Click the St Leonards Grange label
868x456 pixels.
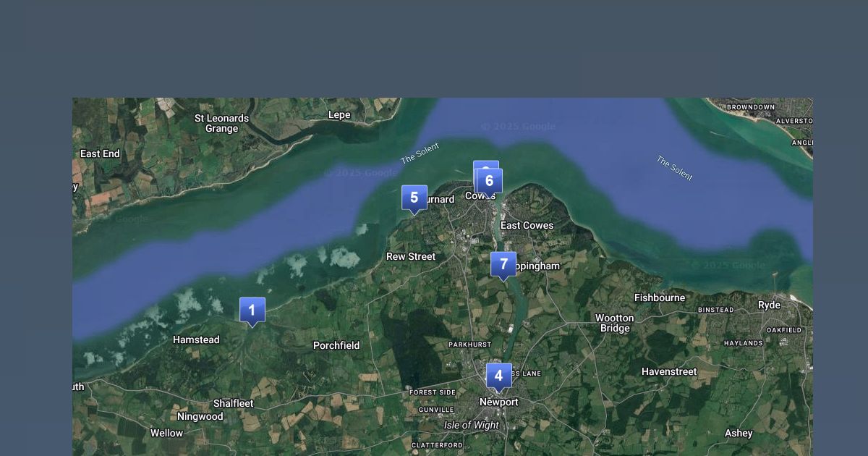(221, 123)
